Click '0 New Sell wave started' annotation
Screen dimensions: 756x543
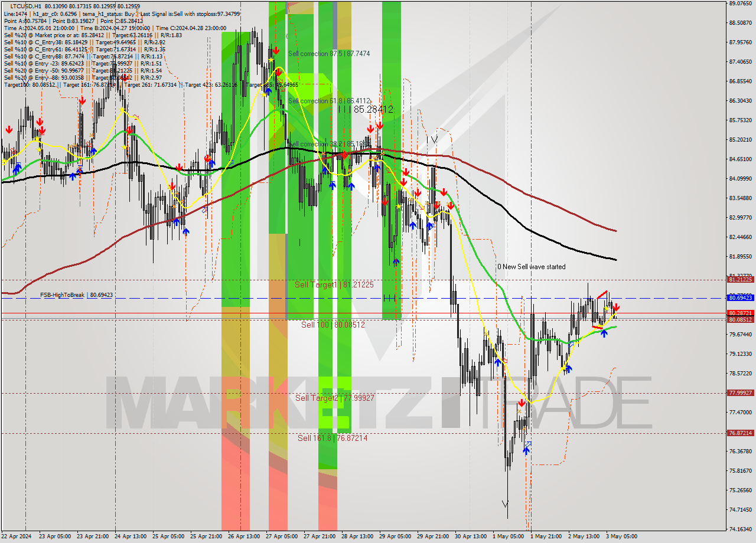pos(531,267)
